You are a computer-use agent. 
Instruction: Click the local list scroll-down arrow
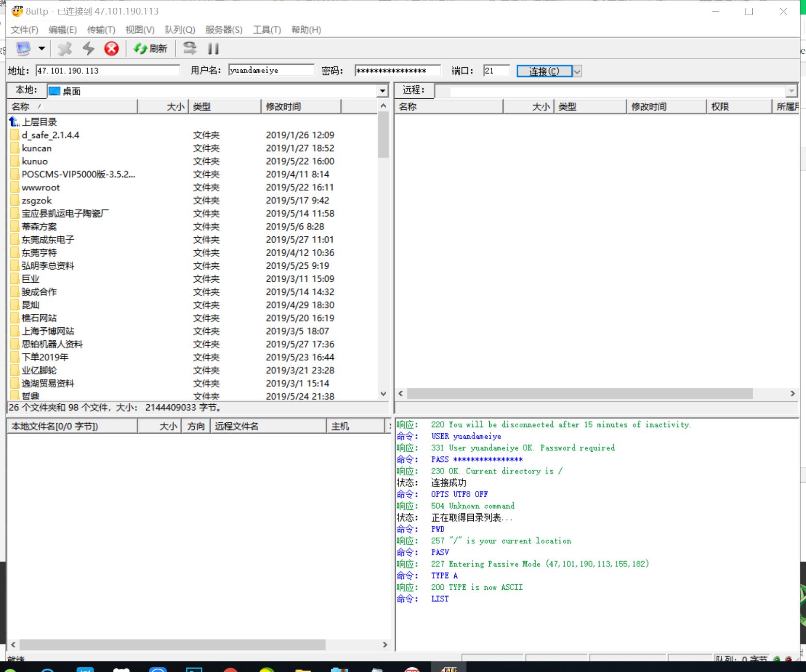coord(383,394)
